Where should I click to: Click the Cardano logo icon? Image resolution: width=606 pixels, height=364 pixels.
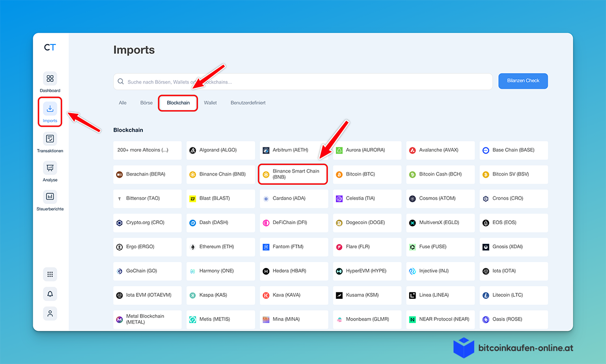coord(266,199)
